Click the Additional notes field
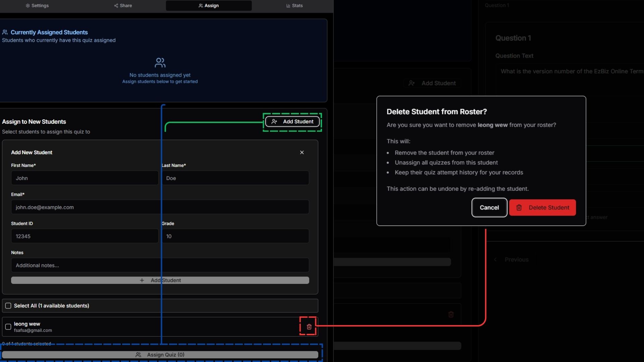Image resolution: width=644 pixels, height=362 pixels. (160, 265)
